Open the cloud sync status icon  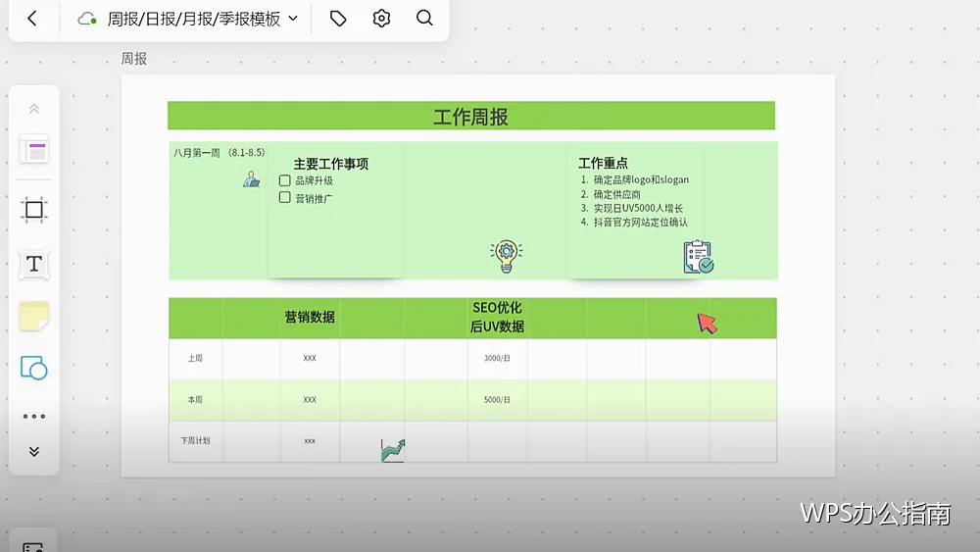87,19
